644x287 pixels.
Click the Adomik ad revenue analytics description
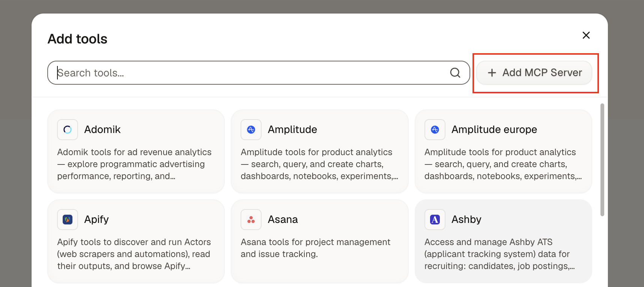click(x=134, y=164)
